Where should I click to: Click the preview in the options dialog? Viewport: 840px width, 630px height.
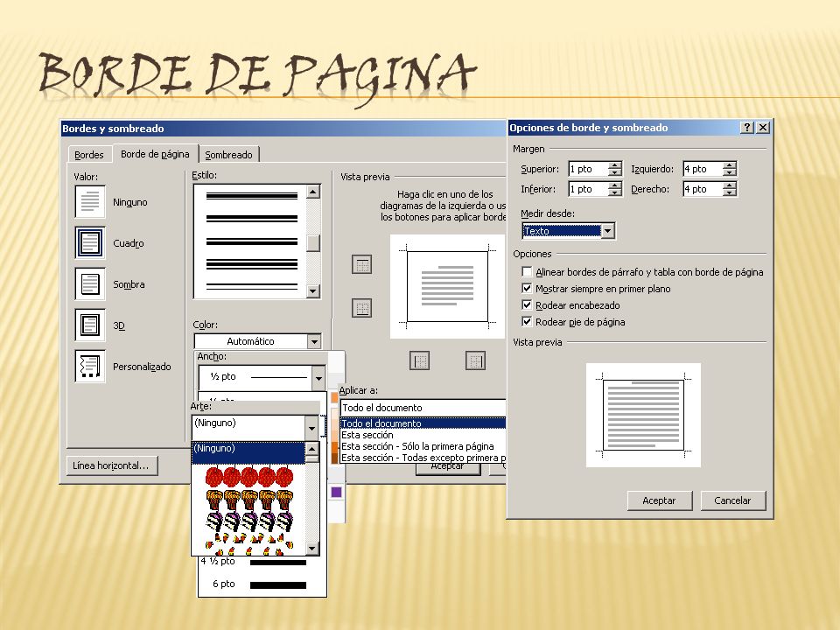[643, 415]
